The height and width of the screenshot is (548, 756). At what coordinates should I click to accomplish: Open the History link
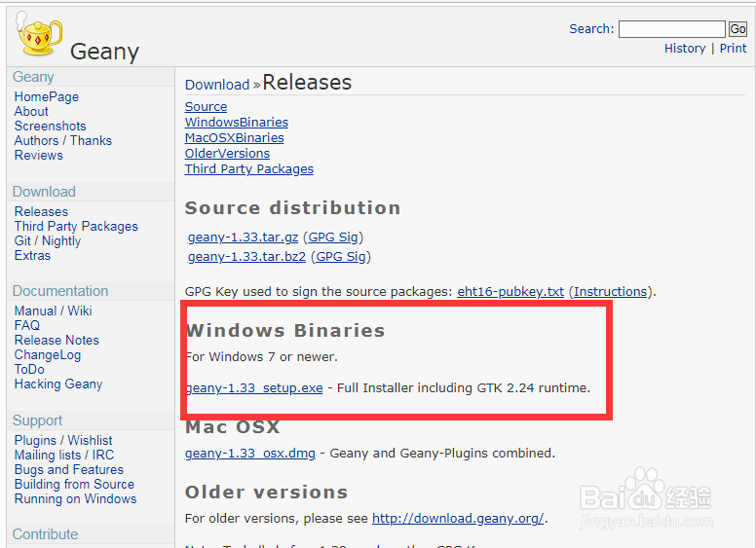pos(685,48)
